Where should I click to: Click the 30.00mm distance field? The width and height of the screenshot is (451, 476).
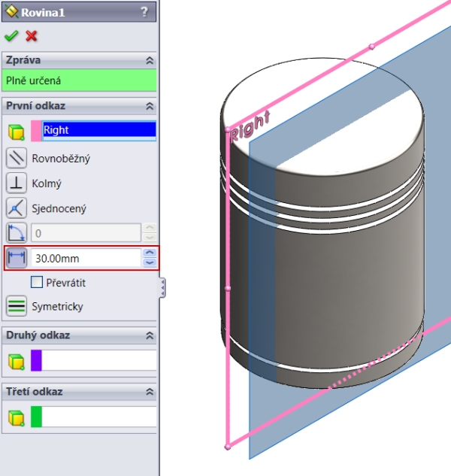pyautogui.click(x=85, y=258)
